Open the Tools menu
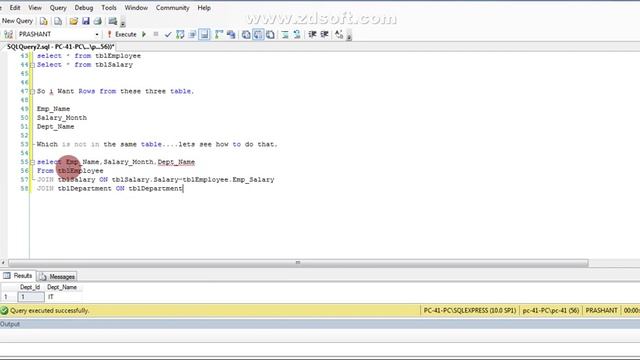Image resolution: width=640 pixels, height=360 pixels. pos(109,8)
